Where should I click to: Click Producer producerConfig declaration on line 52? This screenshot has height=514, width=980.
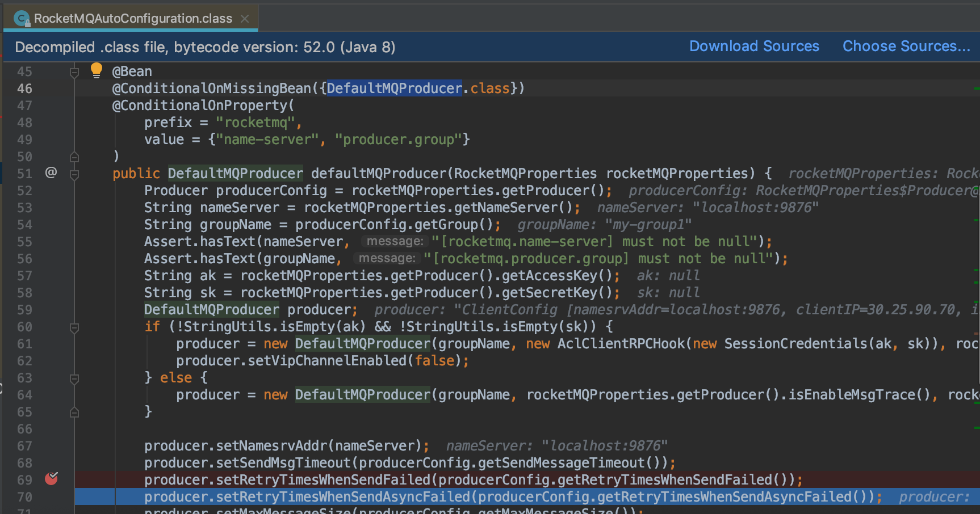pos(236,191)
